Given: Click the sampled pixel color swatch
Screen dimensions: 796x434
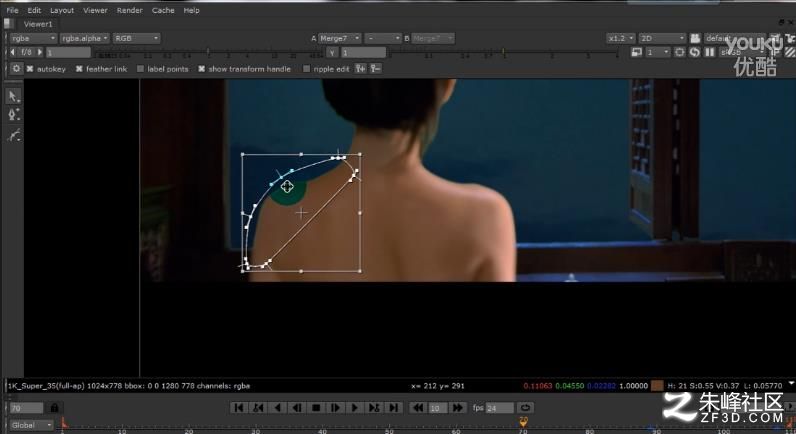Looking at the screenshot, I should 657,386.
